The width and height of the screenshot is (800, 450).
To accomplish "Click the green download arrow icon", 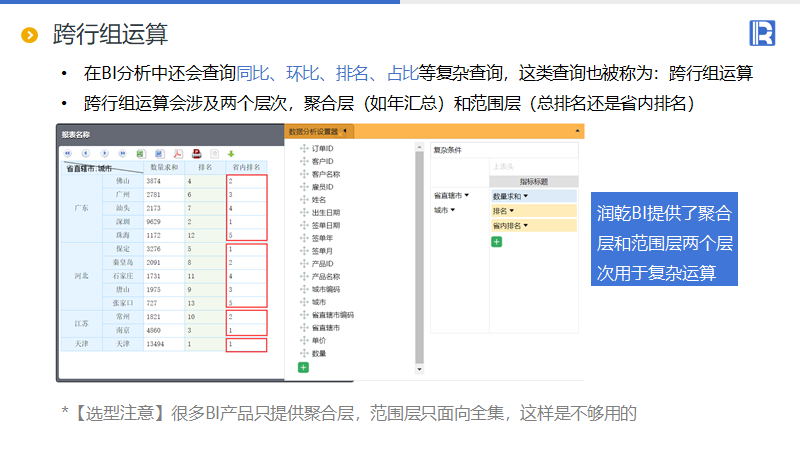I will [x=231, y=154].
